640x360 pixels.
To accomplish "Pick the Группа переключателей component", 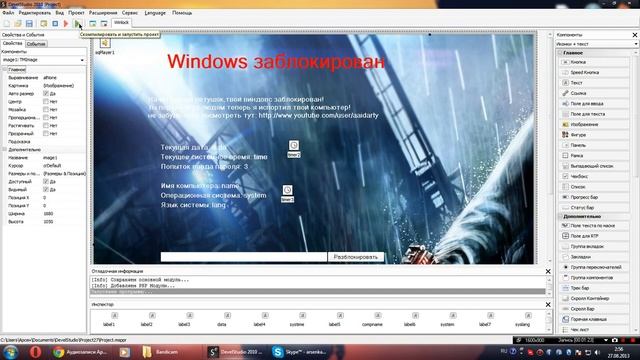I will pos(594,267).
